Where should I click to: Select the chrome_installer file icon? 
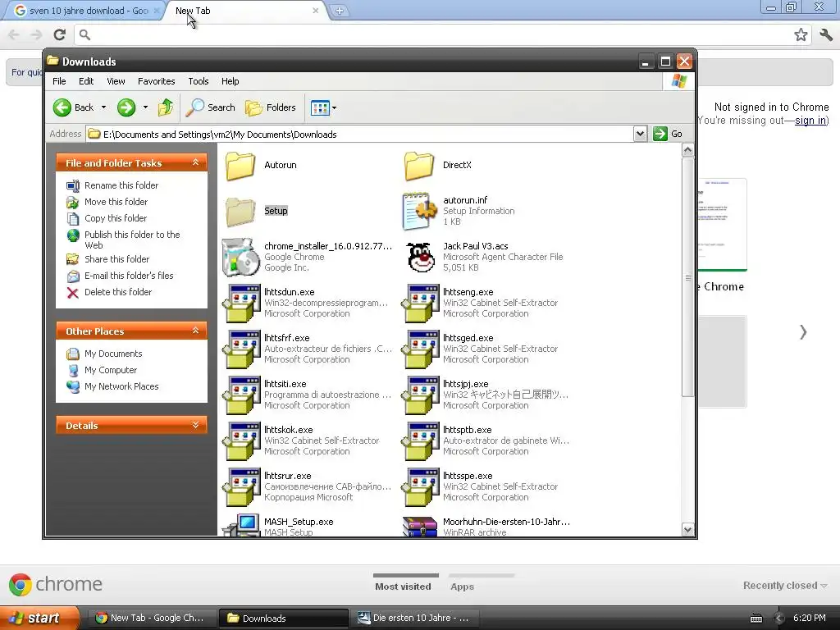(x=240, y=257)
